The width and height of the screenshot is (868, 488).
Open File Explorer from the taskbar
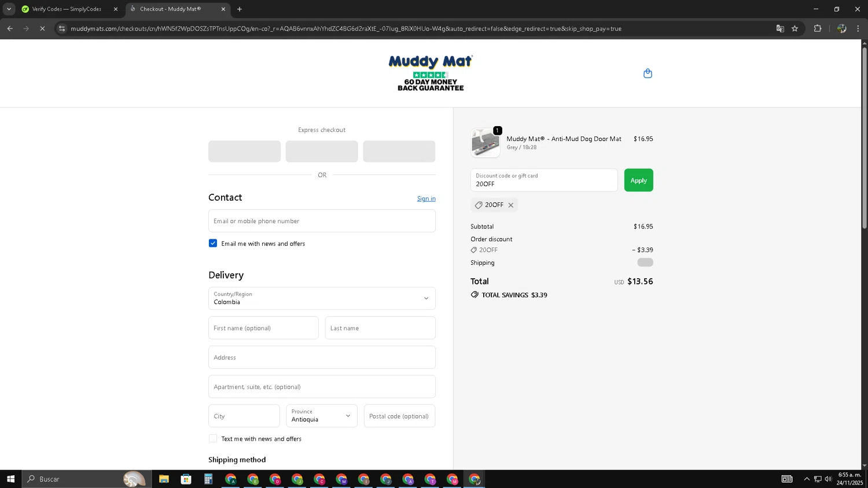164,479
